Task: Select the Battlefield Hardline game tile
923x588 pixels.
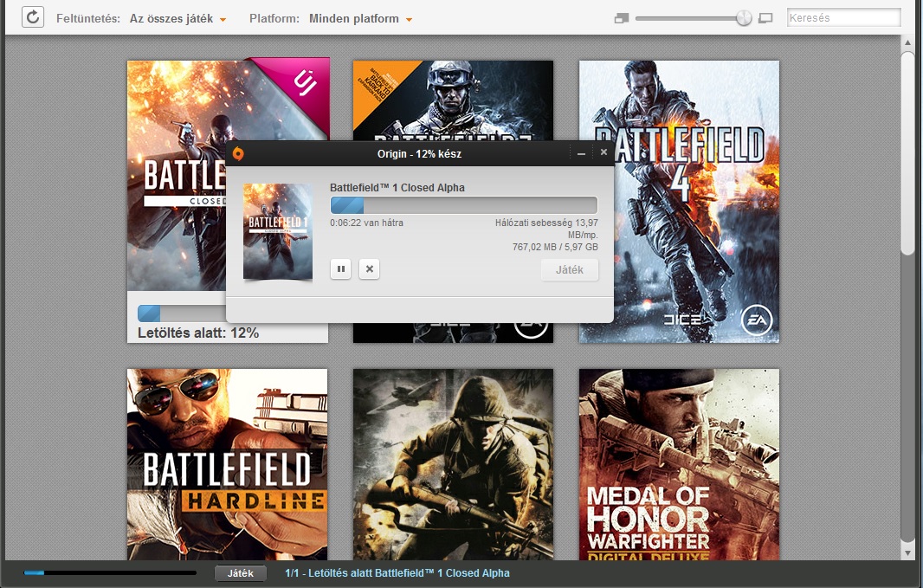Action: [x=227, y=464]
